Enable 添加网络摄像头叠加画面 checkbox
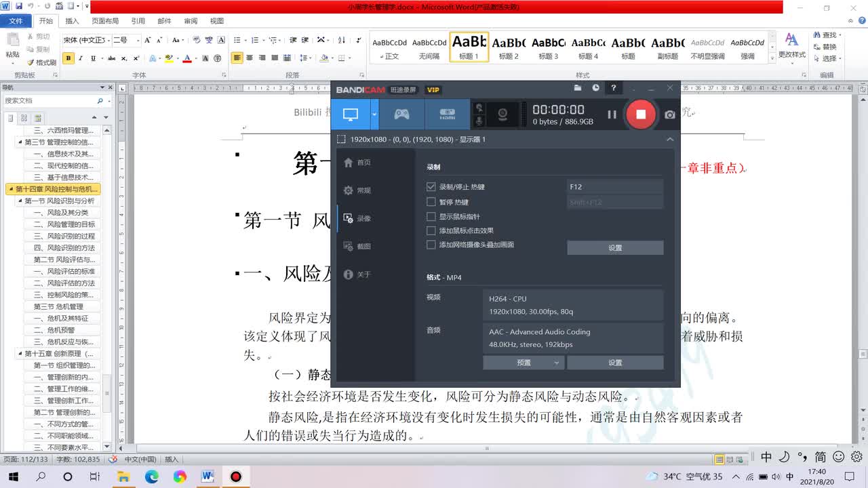The image size is (868, 488). pos(431,245)
